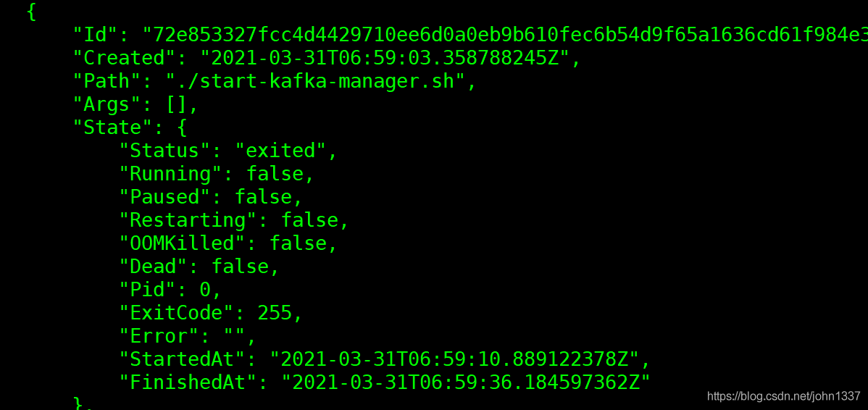Click the "StartedAt" timestamp value
Image resolution: width=868 pixels, height=410 pixels.
(454, 359)
